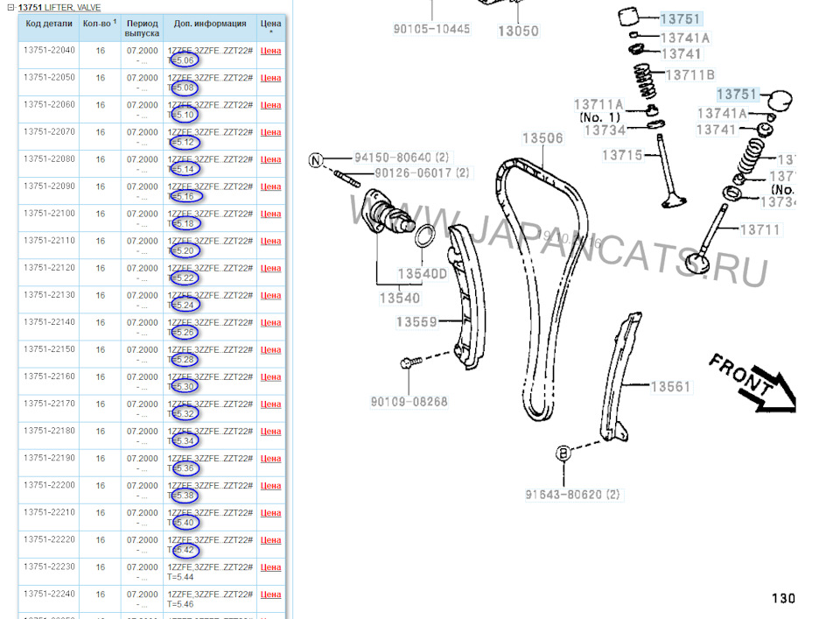Click the T=5.46 value in the table
Screen dimensions: 840x619
(x=180, y=604)
